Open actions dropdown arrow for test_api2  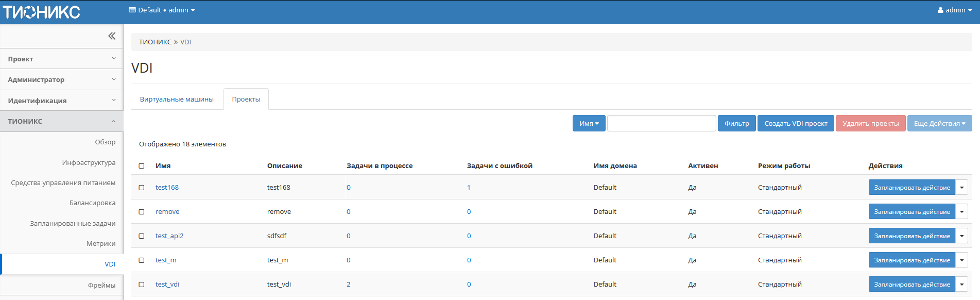click(961, 236)
